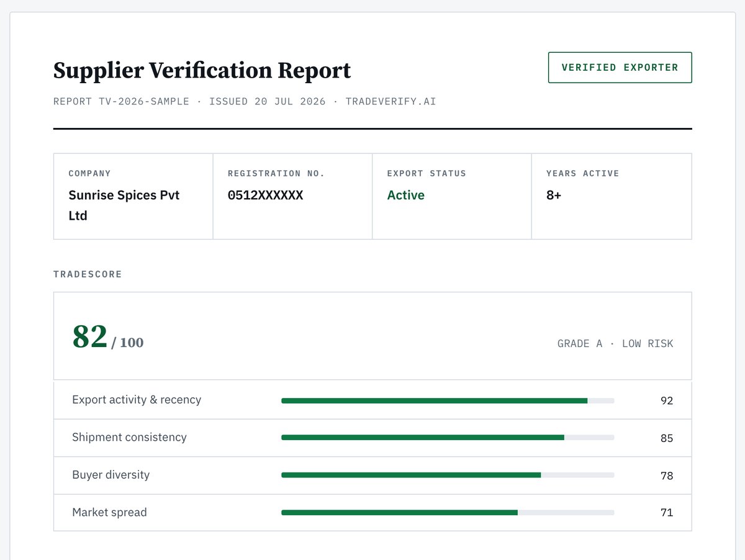Click the EXPORT STATUS label
Screen dimensions: 745x560
(x=427, y=174)
